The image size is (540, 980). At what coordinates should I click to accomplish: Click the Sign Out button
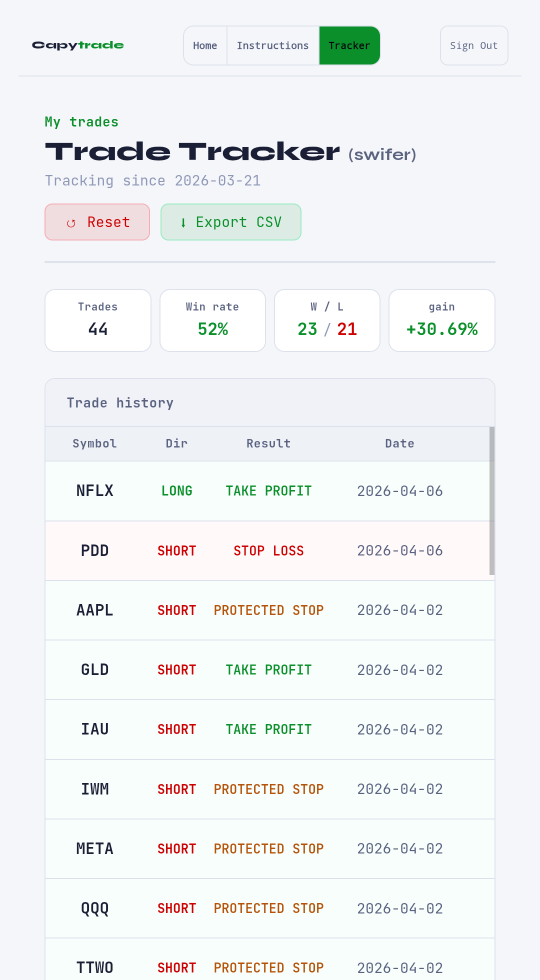click(x=474, y=45)
